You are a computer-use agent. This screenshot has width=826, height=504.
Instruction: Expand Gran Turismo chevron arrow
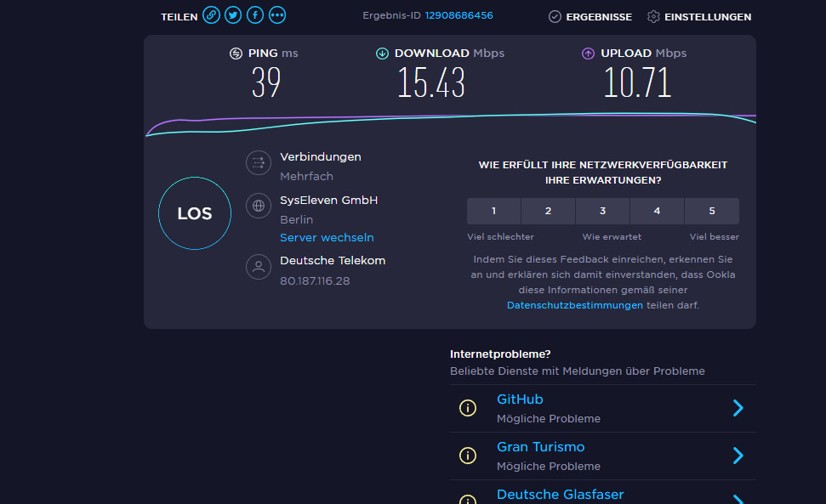click(738, 456)
